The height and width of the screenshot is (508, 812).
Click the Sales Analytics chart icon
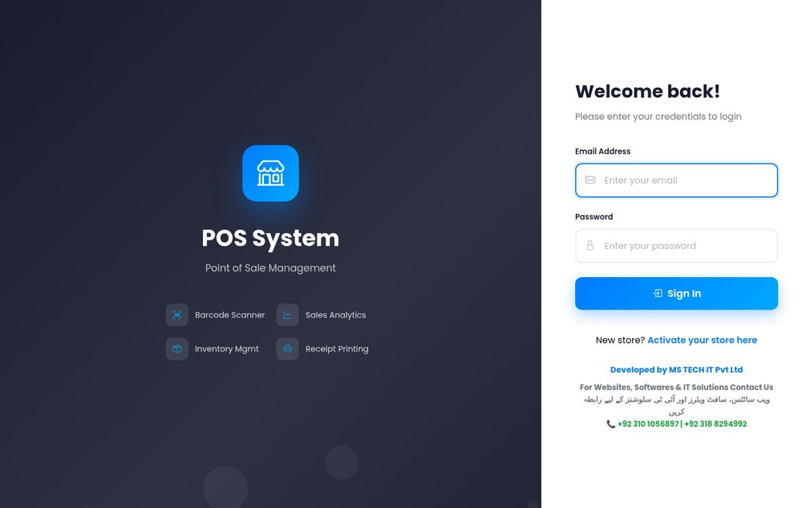click(288, 315)
